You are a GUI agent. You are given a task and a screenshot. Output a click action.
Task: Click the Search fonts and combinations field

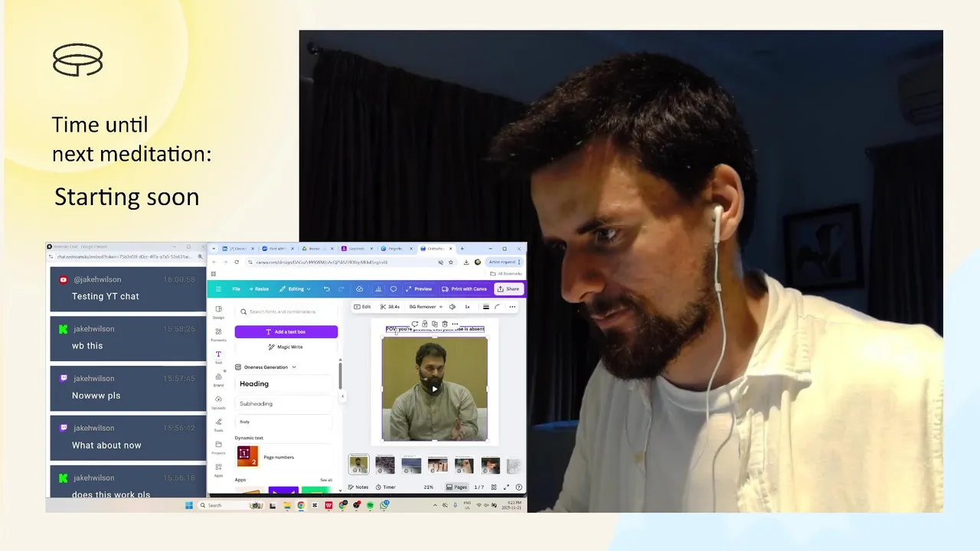click(286, 311)
